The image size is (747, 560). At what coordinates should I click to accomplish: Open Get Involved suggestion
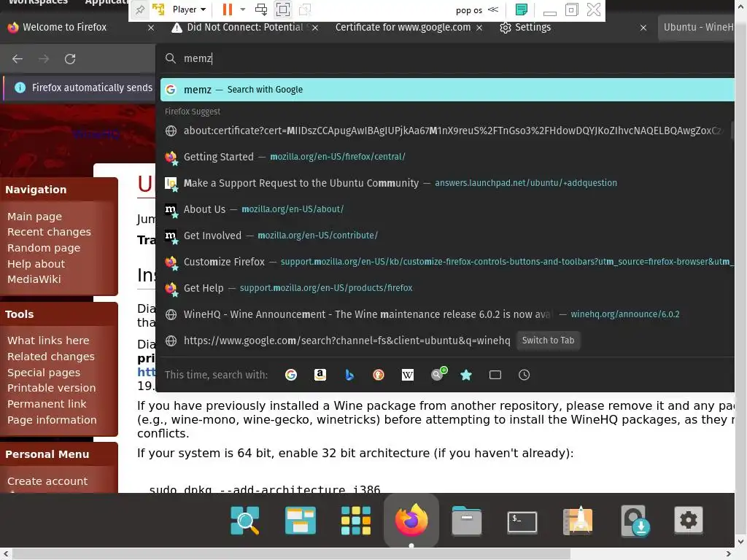(x=447, y=236)
